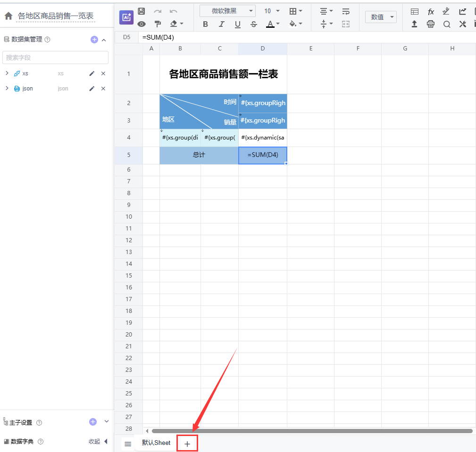Switch to the 默认Sheet tab
The width and height of the screenshot is (476, 452).
[x=156, y=443]
